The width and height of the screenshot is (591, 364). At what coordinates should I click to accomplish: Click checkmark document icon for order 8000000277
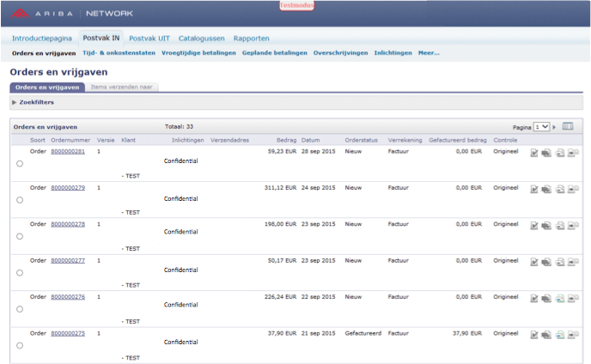tap(534, 262)
